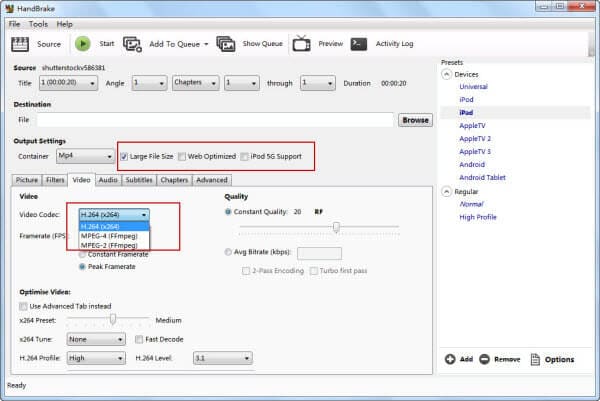The image size is (600, 401).
Task: Click the green Start play icon
Action: 82,44
